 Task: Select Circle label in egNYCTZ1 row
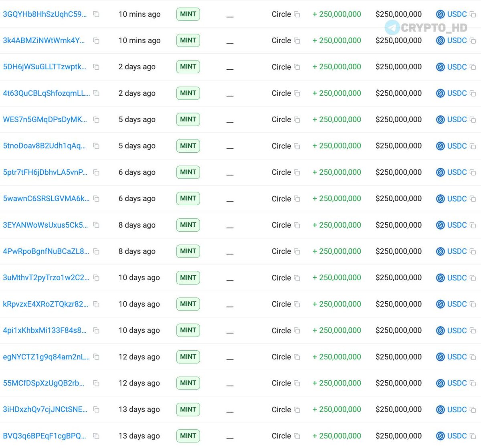[281, 357]
